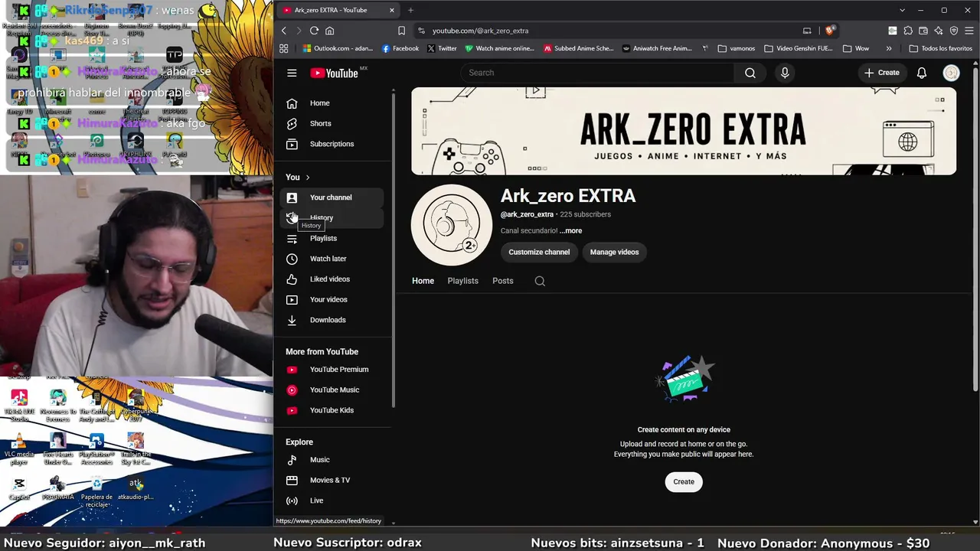980x551 pixels.
Task: Open YouTube Music from the sidebar
Action: (x=332, y=390)
